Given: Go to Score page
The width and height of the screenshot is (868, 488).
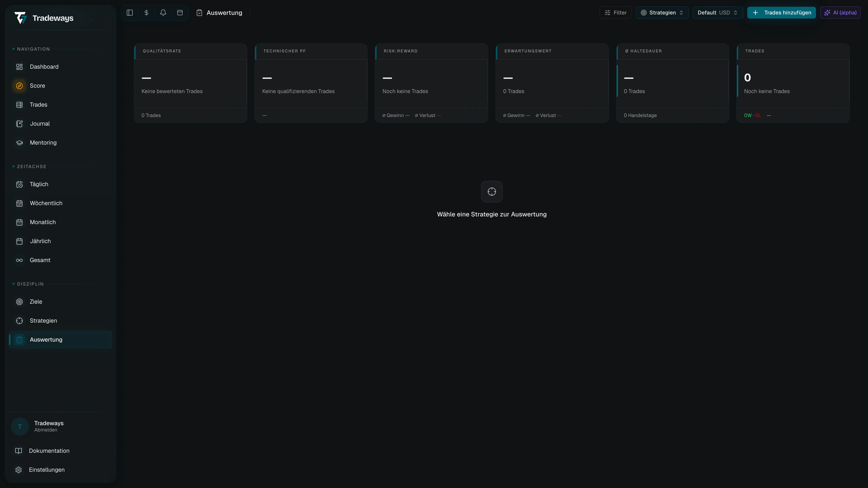Looking at the screenshot, I should 61,86.
